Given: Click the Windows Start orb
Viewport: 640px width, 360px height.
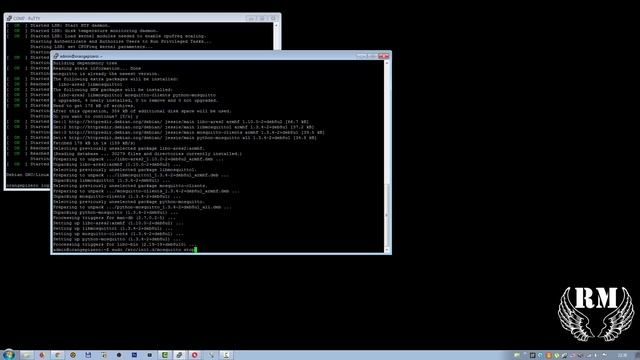Looking at the screenshot, I should click(9, 355).
